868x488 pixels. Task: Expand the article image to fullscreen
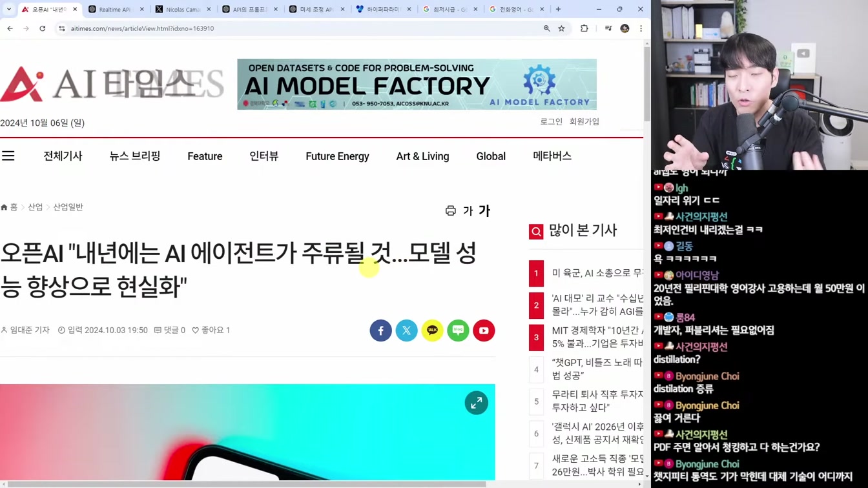click(x=477, y=403)
